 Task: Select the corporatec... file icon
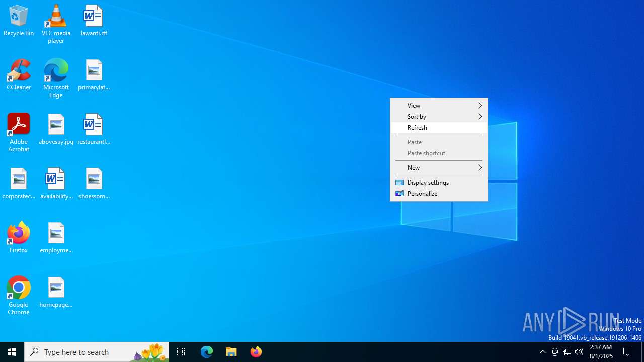19,184
